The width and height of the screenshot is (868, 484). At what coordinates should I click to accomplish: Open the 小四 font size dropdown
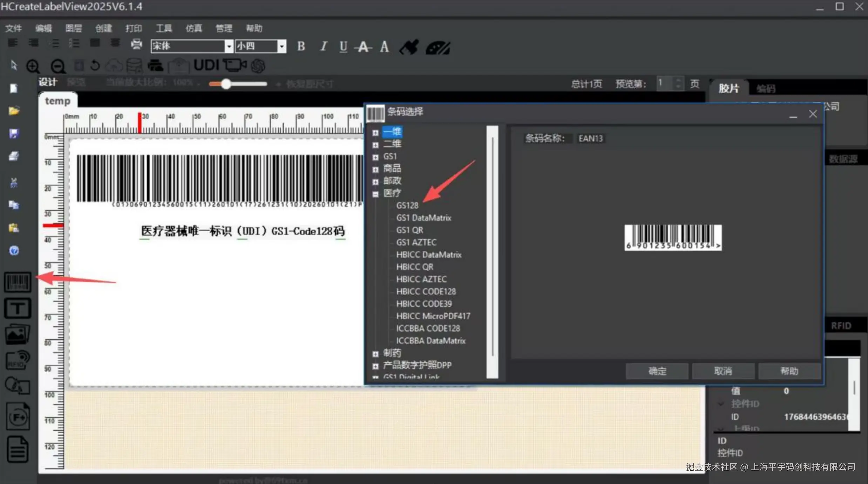[x=282, y=46]
